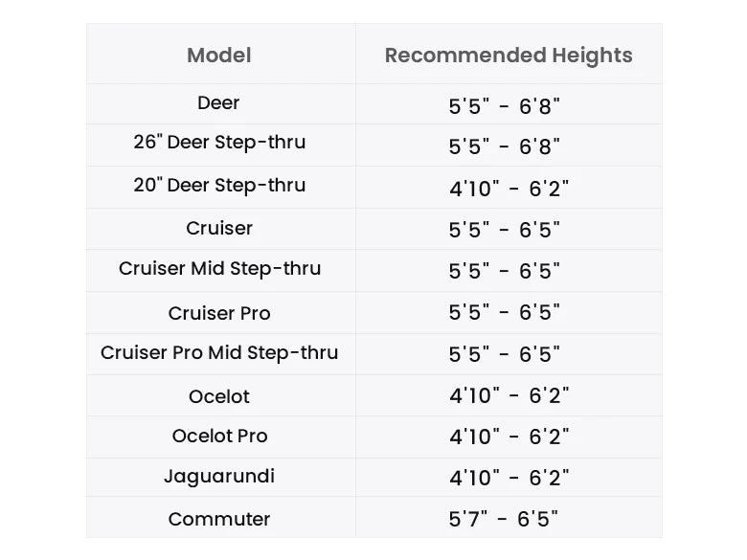This screenshot has width=747, height=560.
Task: Click the Recommended Heights column header
Action: pos(509,56)
